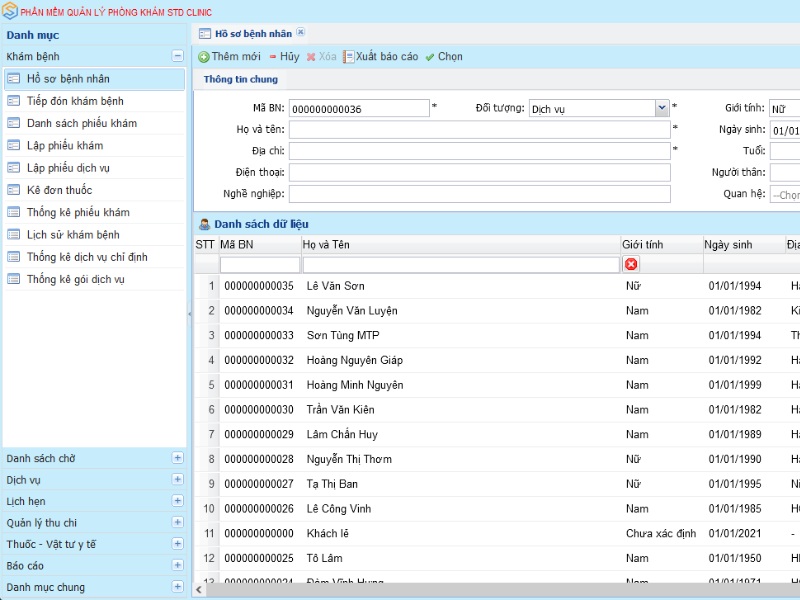This screenshot has height=600, width=800.
Task: Open the Đối tượng dropdown arrow
Action: 662,108
